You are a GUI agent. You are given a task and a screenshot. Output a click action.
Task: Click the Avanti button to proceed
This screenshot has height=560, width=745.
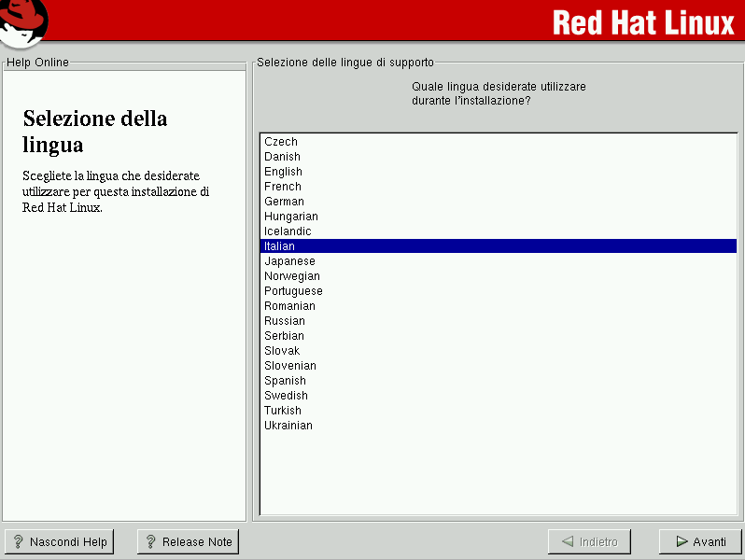[700, 541]
